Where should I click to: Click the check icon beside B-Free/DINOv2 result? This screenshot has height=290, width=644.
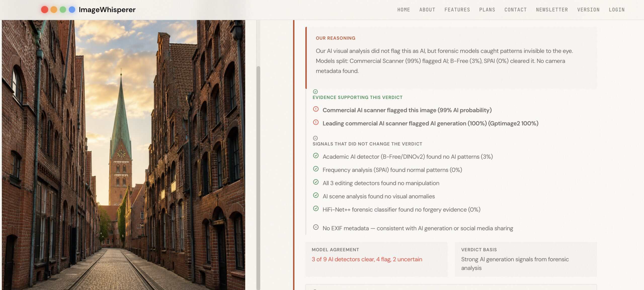tap(316, 156)
